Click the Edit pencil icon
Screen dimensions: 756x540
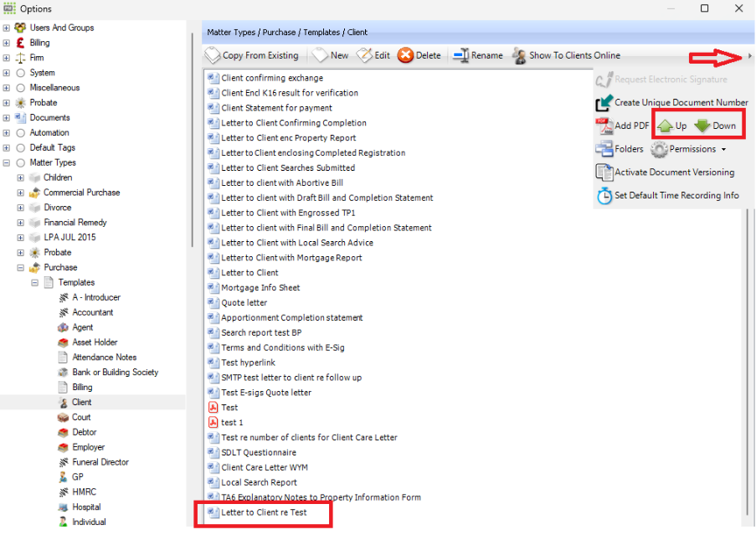tap(364, 55)
